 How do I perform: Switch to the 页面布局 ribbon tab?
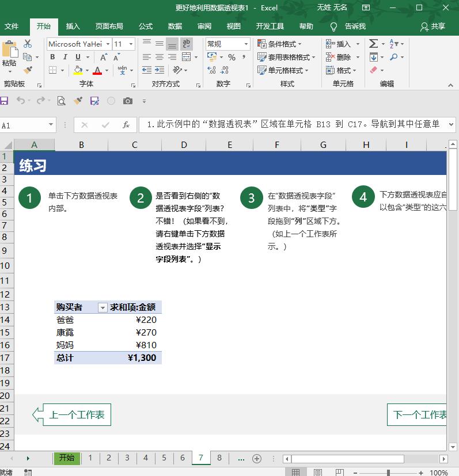(x=109, y=26)
